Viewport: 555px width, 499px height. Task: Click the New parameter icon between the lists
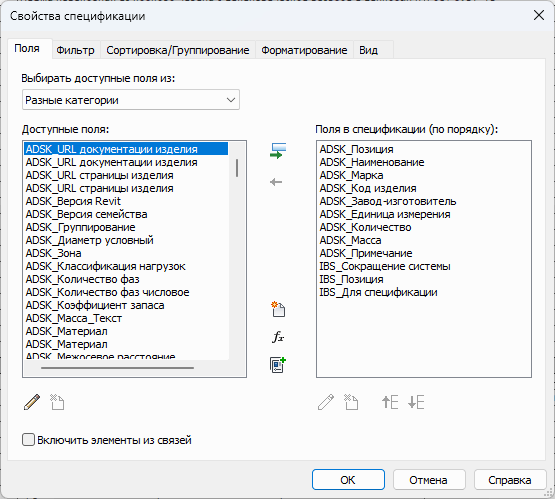[278, 309]
